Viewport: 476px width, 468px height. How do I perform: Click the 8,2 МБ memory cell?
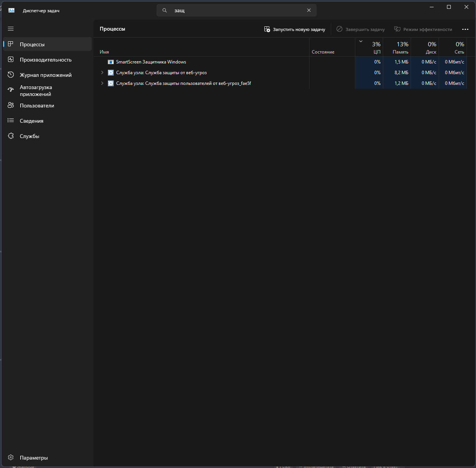click(x=397, y=73)
